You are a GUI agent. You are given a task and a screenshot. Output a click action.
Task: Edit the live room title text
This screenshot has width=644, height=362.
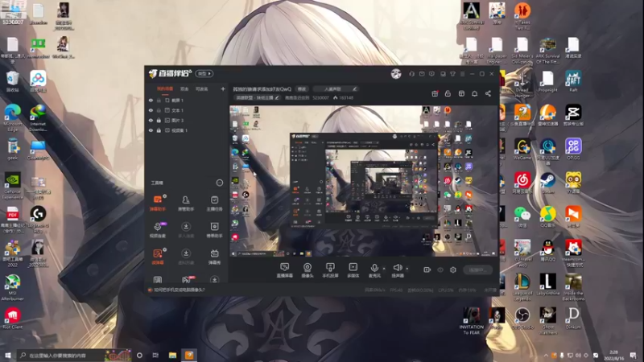(262, 89)
